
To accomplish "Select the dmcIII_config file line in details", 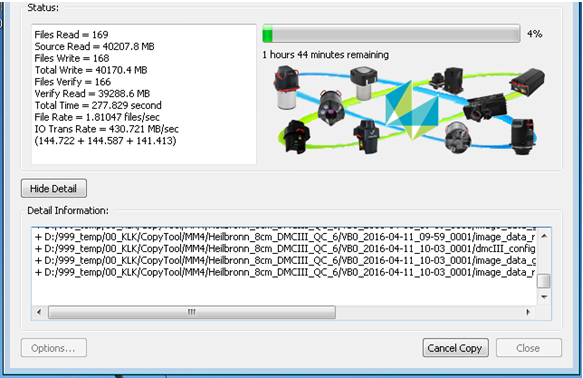I will coord(285,249).
